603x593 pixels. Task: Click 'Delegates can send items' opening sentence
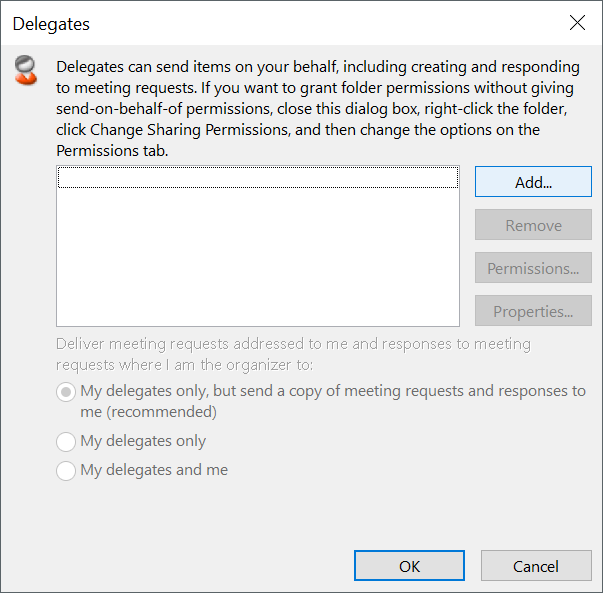143,67
